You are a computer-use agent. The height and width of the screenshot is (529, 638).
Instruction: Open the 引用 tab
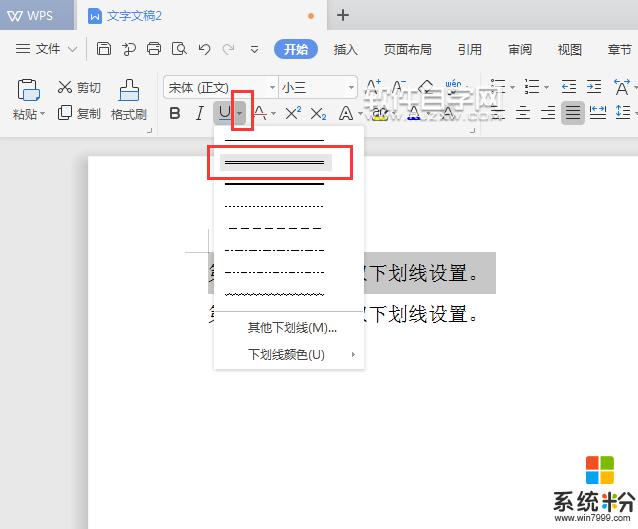(x=470, y=49)
